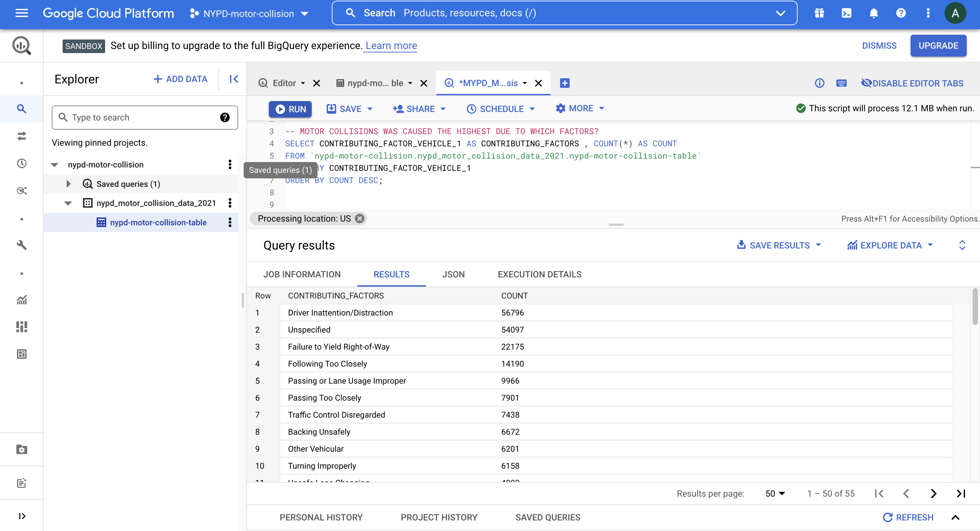Dismiss the sandbox billing banner

click(x=879, y=46)
